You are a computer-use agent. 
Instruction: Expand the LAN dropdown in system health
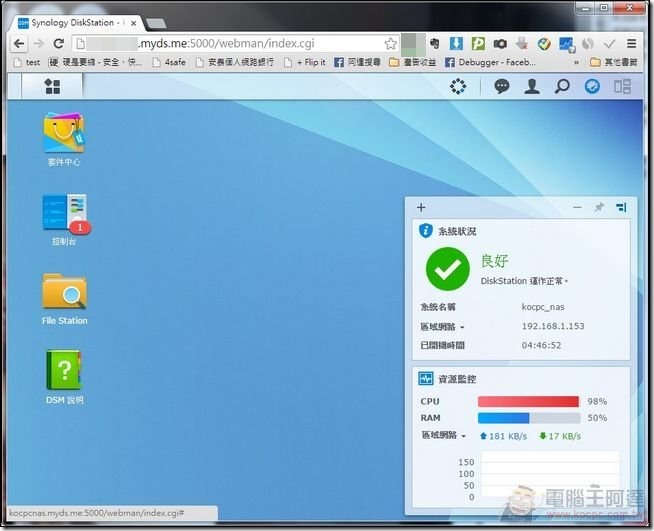(x=462, y=327)
